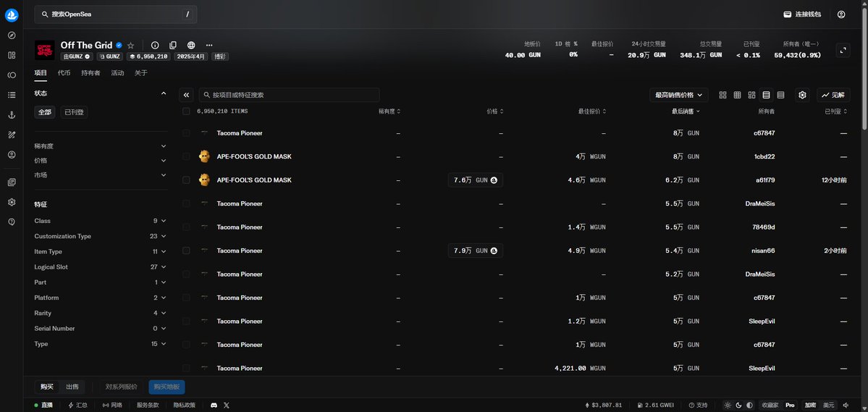Open the X social icon in footer
This screenshot has width=868, height=412.
click(227, 405)
